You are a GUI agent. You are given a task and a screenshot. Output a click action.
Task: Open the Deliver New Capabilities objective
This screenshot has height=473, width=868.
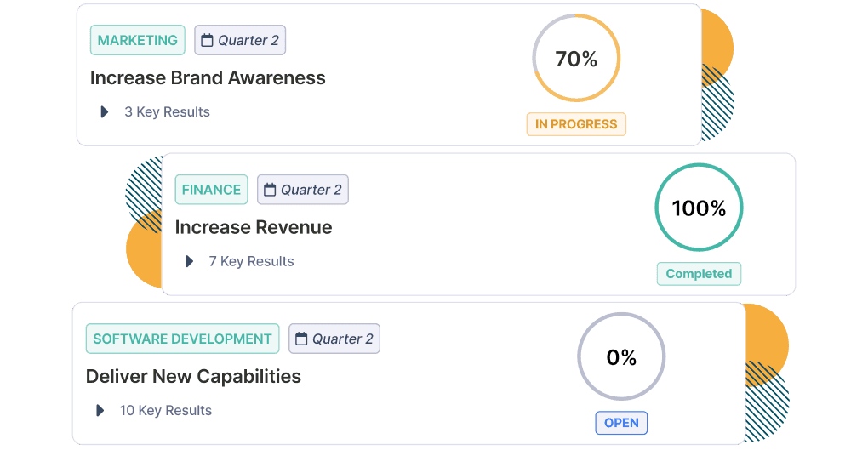(x=193, y=376)
